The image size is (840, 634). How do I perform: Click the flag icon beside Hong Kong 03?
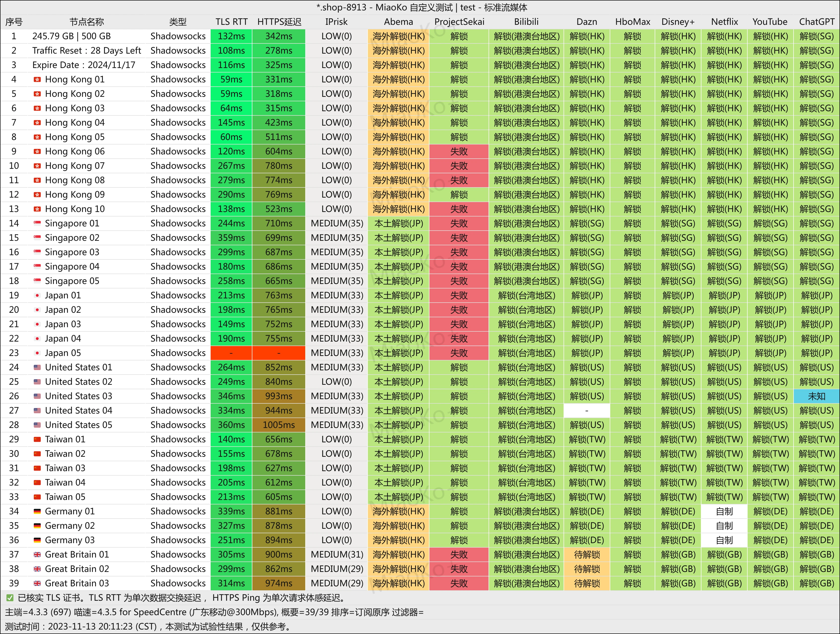pos(37,108)
